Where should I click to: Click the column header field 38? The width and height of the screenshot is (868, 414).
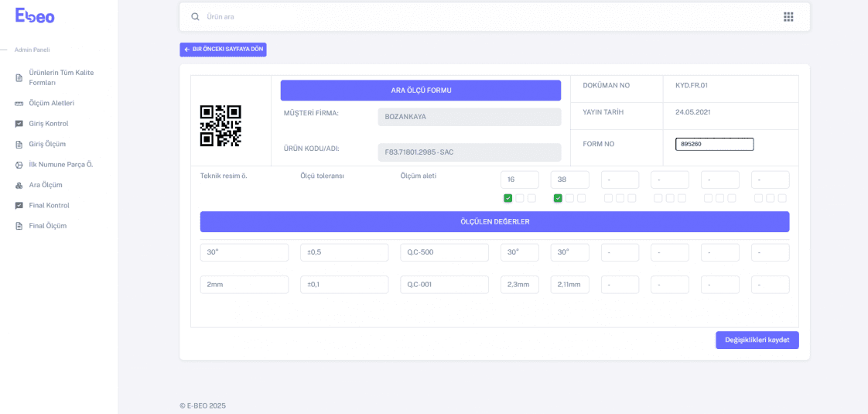[x=570, y=180]
